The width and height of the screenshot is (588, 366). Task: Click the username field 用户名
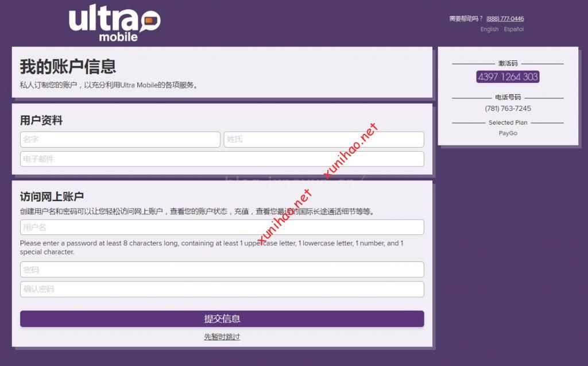coord(222,227)
